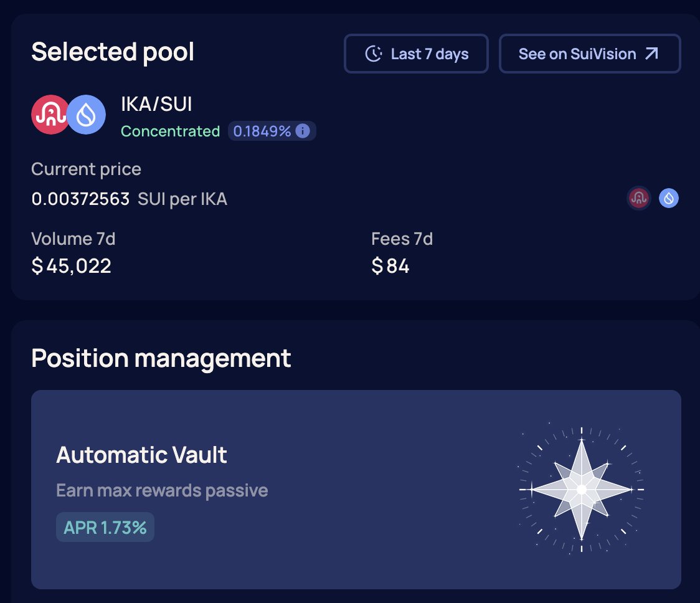Click the compass star illustration in Automatic Vault
The width and height of the screenshot is (700, 603).
tap(581, 490)
